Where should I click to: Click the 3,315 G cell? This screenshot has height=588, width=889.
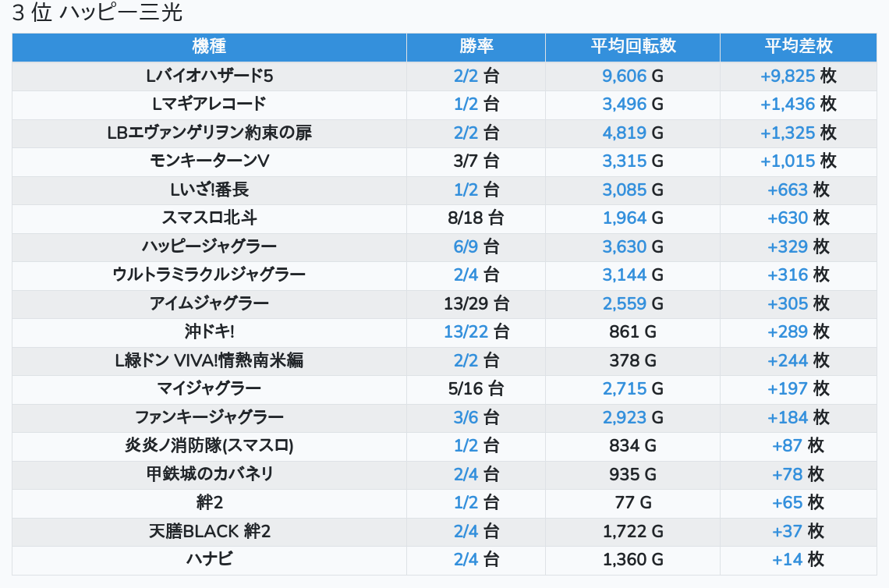(632, 161)
